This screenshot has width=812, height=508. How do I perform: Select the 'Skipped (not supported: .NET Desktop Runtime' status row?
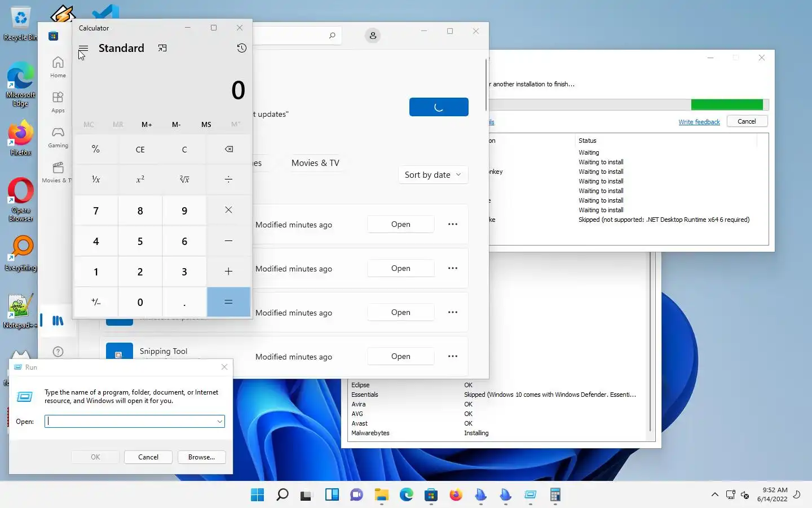pyautogui.click(x=664, y=220)
